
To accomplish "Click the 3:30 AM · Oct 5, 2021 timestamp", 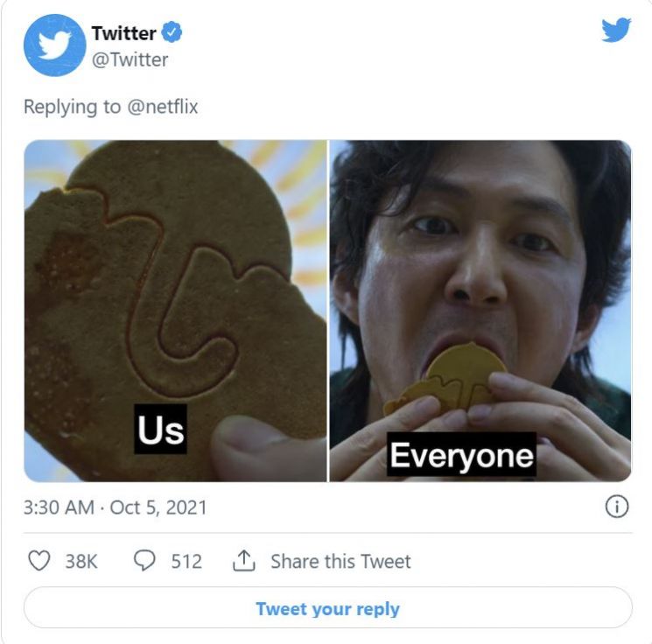I will point(115,507).
